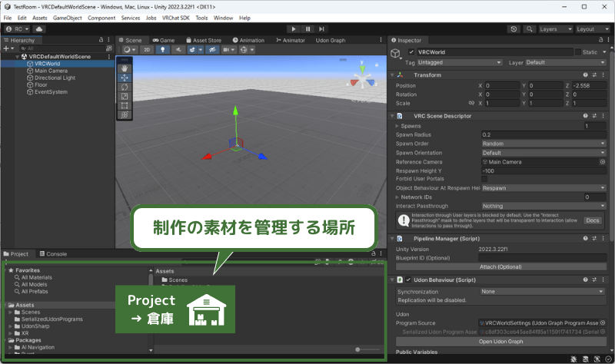
Task: Click the Position Z value field
Action: point(589,85)
